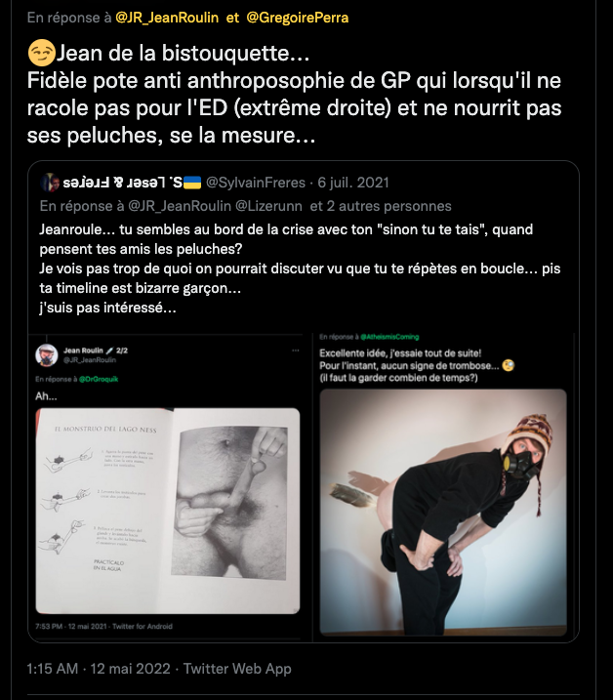Image resolution: width=613 pixels, height=700 pixels.
Task: Open the quoted author's avatar
Action: pyautogui.click(x=49, y=183)
